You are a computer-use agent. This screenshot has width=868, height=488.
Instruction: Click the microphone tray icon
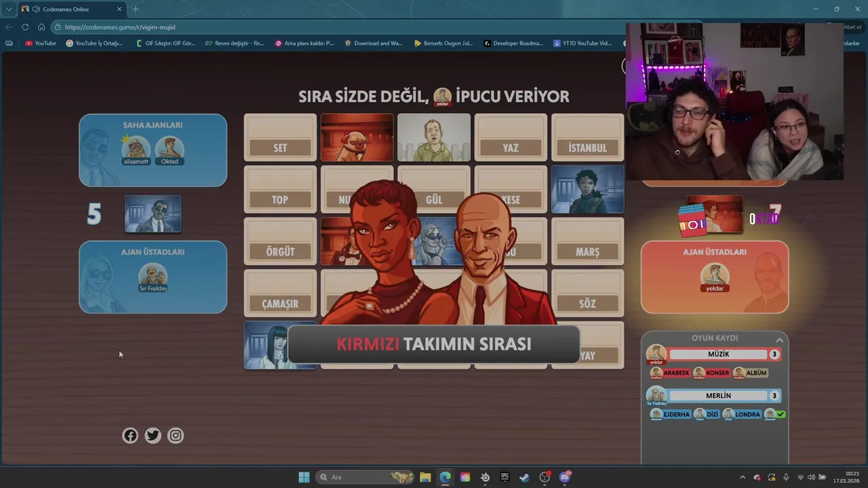point(786,477)
